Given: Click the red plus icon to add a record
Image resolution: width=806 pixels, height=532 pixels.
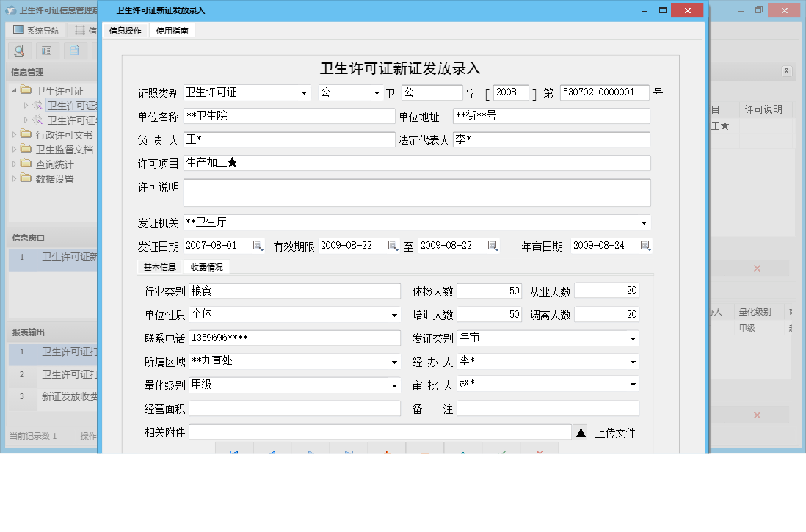Looking at the screenshot, I should (387, 451).
